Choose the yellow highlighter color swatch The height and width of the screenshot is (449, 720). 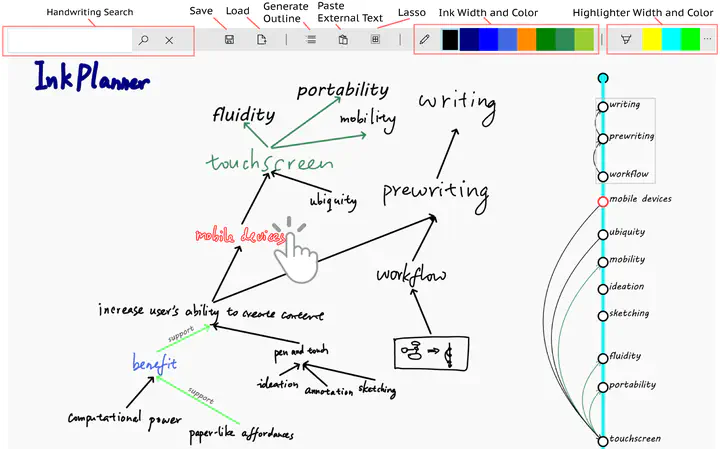(652, 39)
